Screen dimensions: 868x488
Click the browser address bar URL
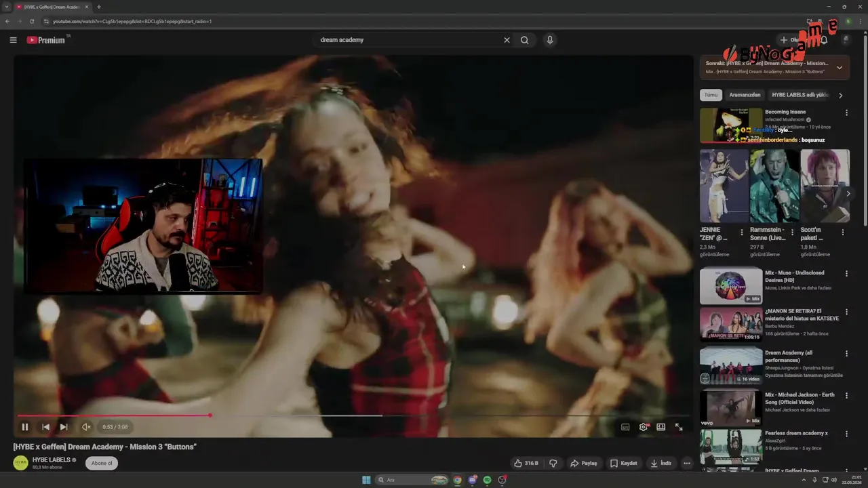132,21
